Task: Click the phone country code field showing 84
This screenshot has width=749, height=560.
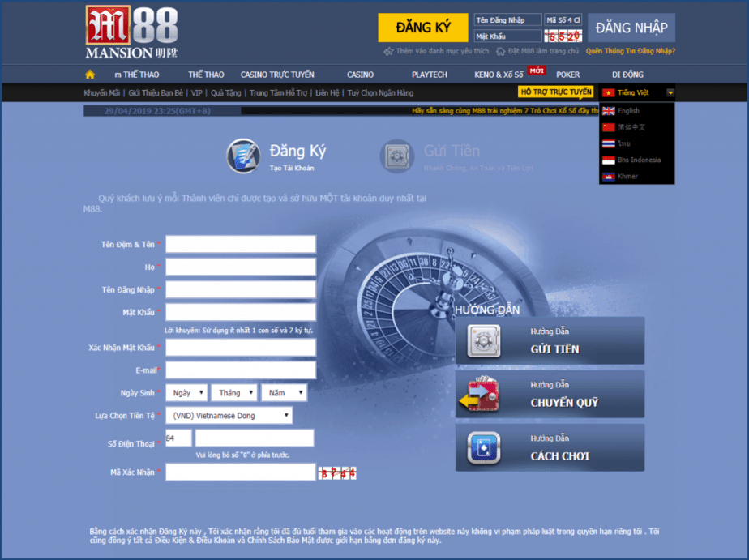Action: [178, 438]
